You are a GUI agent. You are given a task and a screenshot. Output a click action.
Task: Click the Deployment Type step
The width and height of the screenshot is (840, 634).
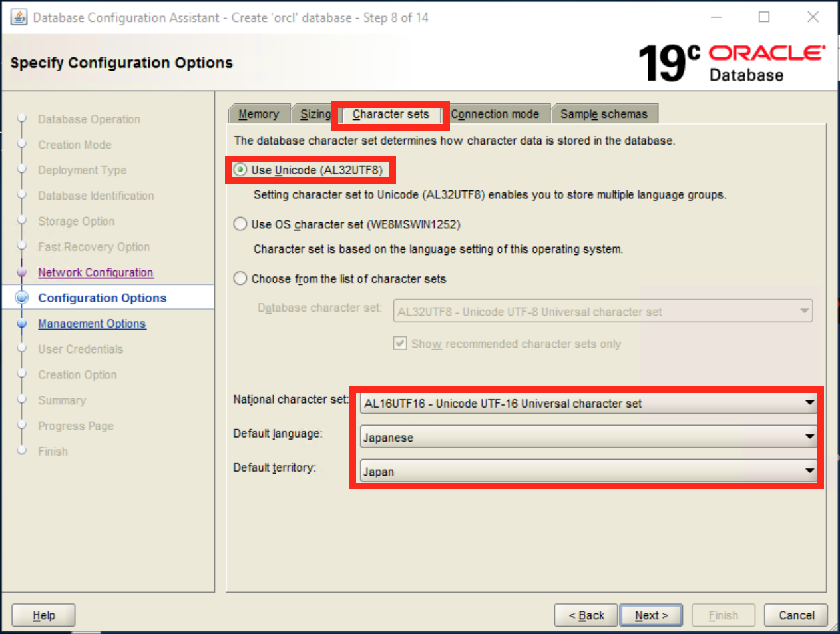[82, 170]
